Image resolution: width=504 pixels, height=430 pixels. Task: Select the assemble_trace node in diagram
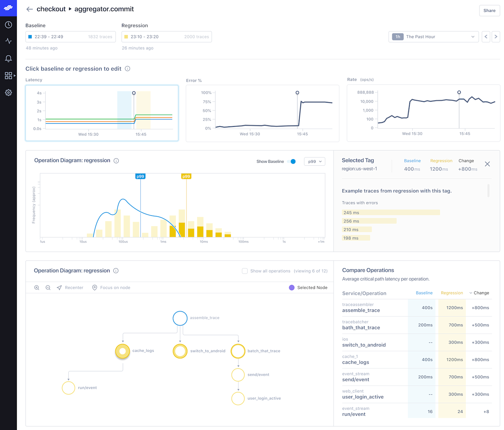pyautogui.click(x=180, y=318)
